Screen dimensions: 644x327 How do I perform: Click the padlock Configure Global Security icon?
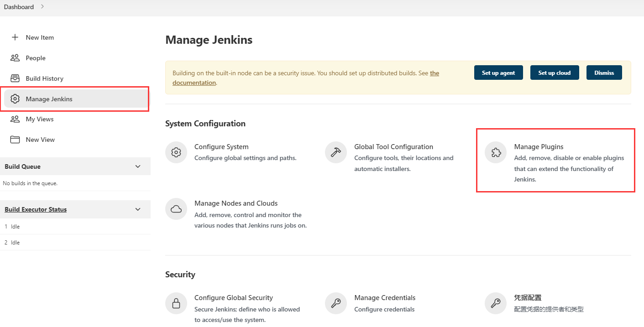[176, 303]
